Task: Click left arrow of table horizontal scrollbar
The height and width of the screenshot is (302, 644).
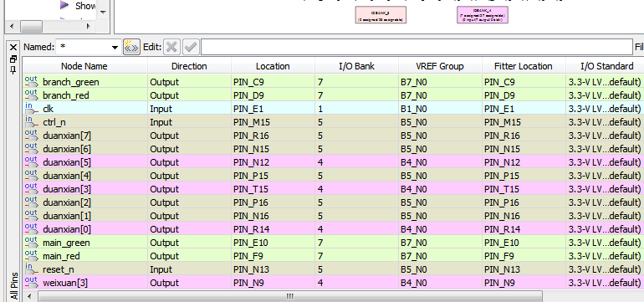Action: [x=28, y=296]
